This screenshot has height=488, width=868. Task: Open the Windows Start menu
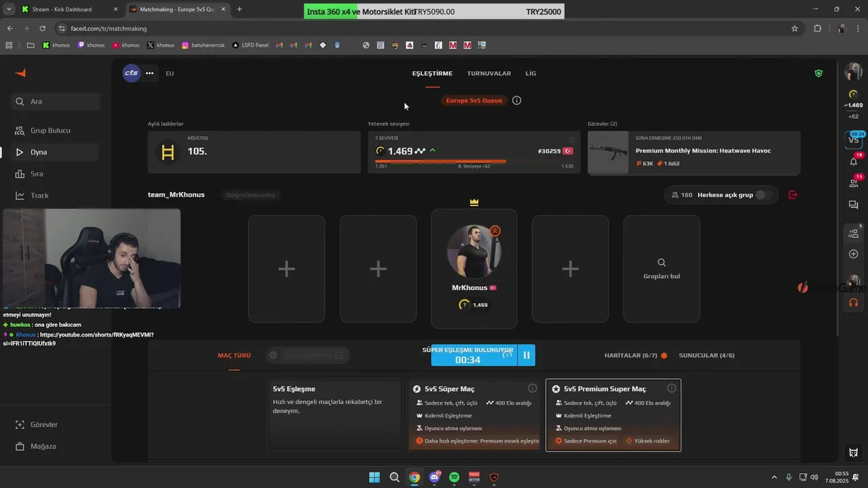[x=374, y=477]
